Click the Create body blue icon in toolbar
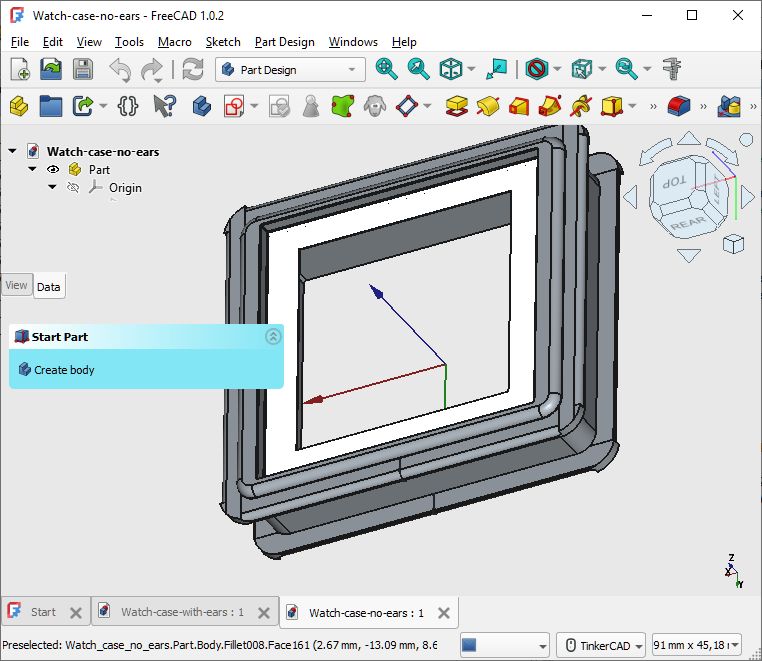The image size is (762, 661). click(x=202, y=106)
